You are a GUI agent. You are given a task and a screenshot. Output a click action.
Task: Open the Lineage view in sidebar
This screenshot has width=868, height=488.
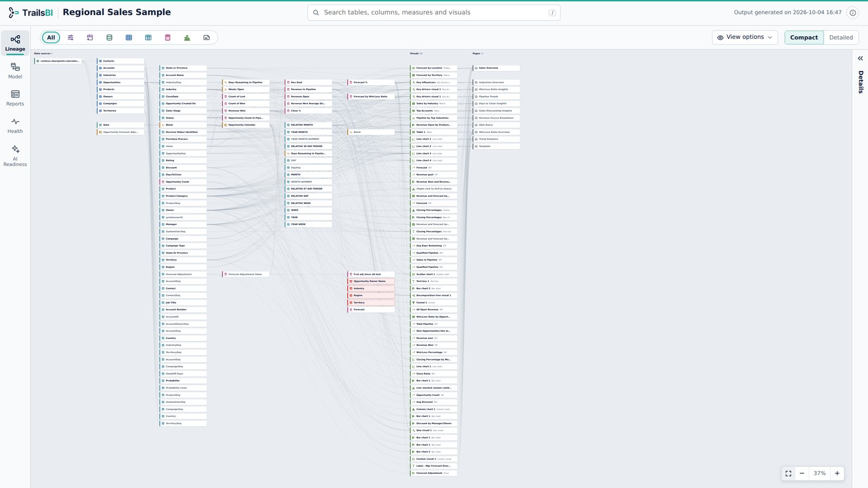click(x=15, y=43)
